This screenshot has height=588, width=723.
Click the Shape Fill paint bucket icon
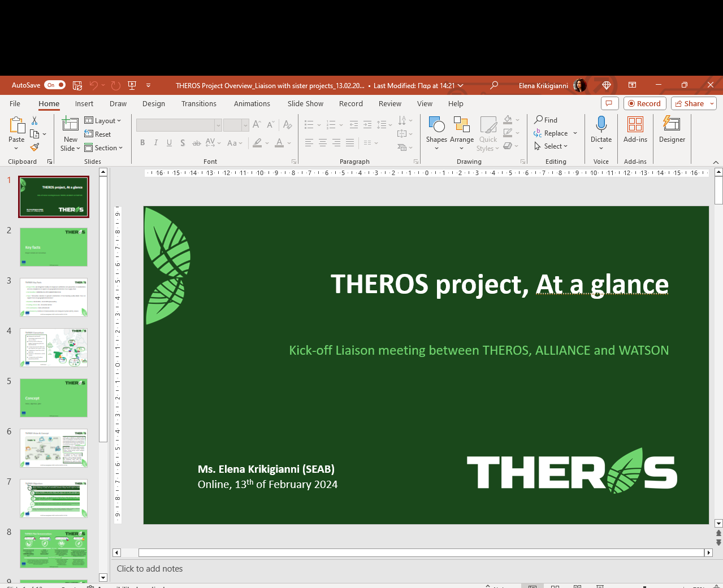pyautogui.click(x=508, y=120)
